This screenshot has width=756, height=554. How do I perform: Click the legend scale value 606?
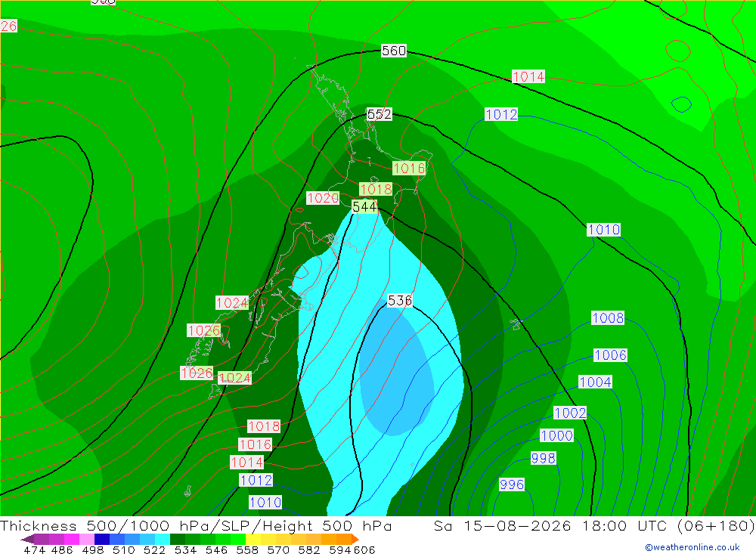[364, 549]
